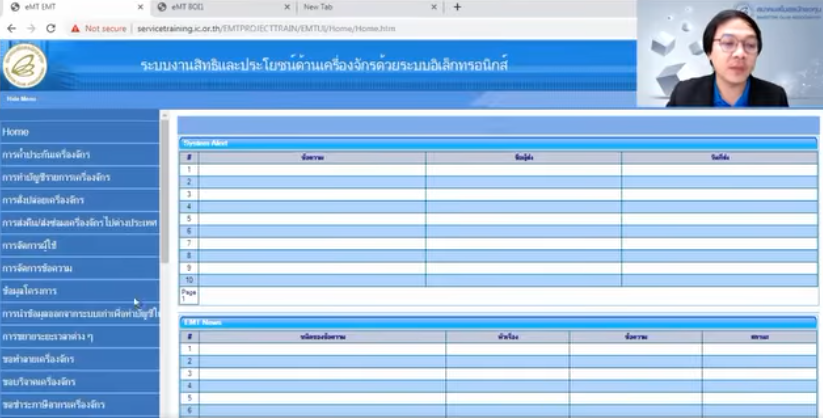Select row 5 in the System Alert table
This screenshot has height=418, width=823.
pyautogui.click(x=498, y=219)
